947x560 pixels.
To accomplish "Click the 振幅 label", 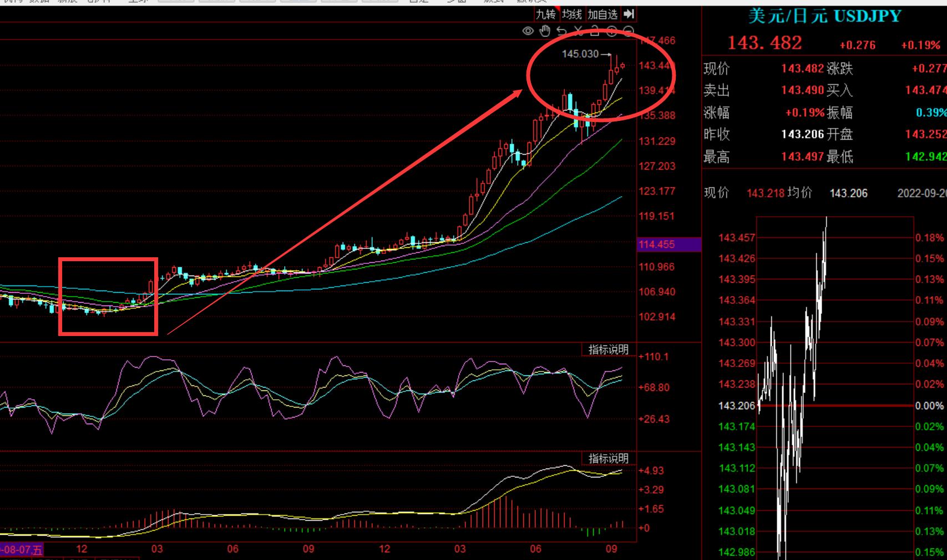I will point(839,113).
